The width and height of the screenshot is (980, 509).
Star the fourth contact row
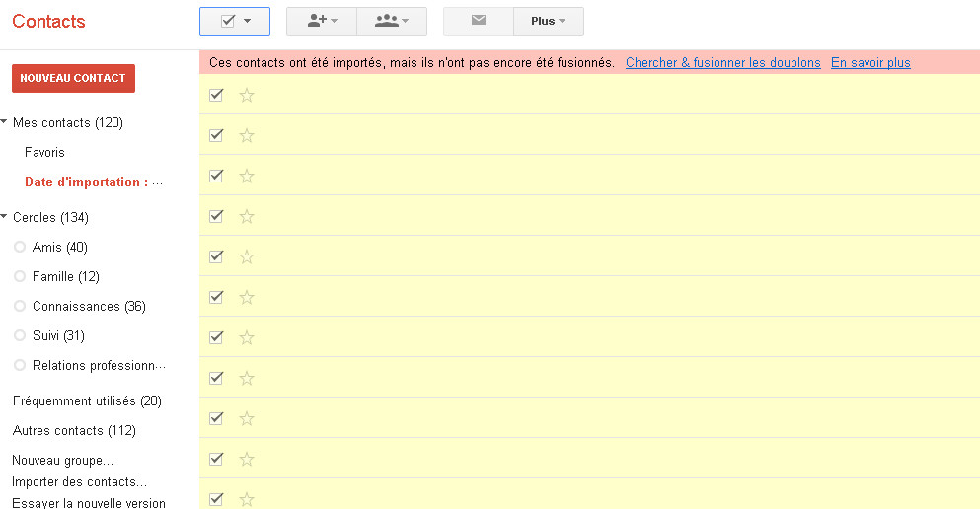[x=247, y=216]
